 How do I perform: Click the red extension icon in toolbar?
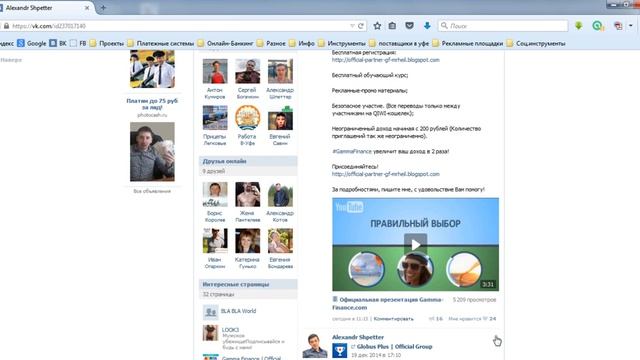618,26
